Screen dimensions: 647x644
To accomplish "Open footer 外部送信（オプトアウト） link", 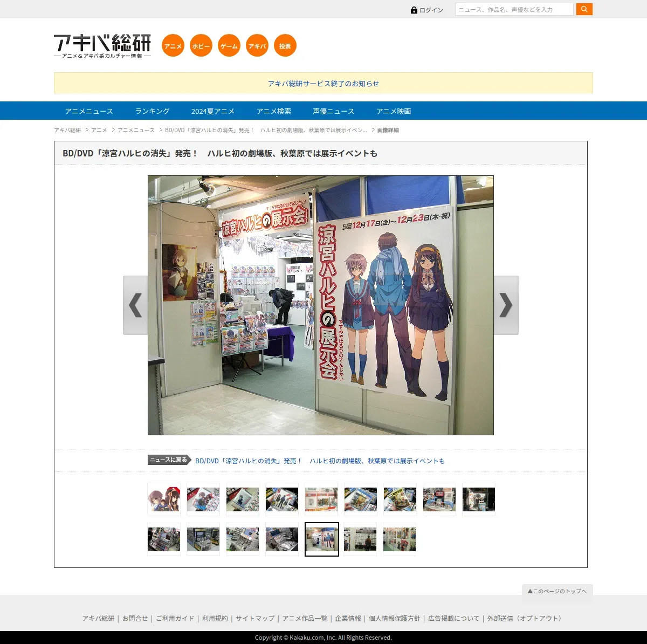I will tap(526, 618).
